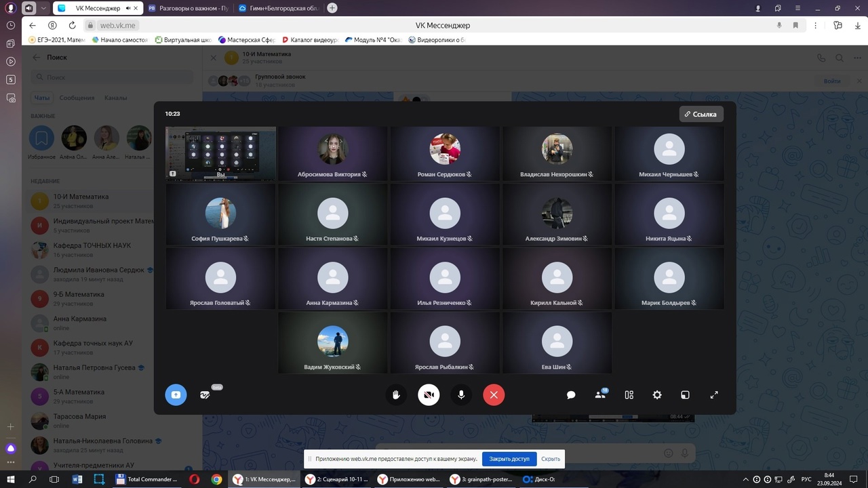Open the Избранное favorites shortcut
The image size is (868, 488).
pos(41,142)
